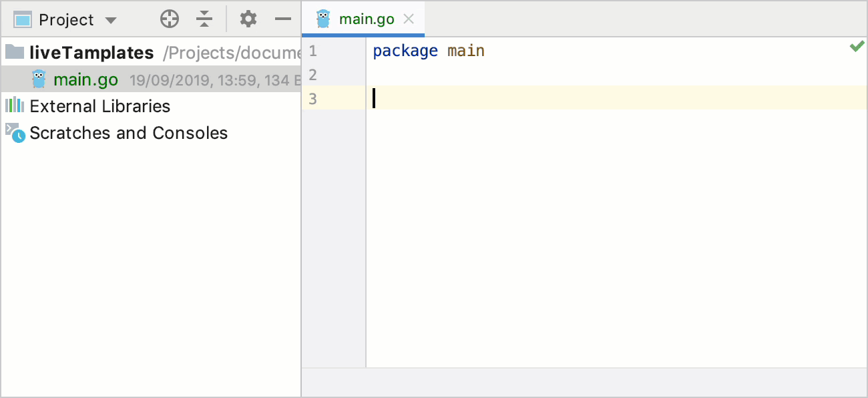Collapse all with the Collapse All toolbar icon
Image resolution: width=868 pixels, height=398 pixels.
pos(204,19)
